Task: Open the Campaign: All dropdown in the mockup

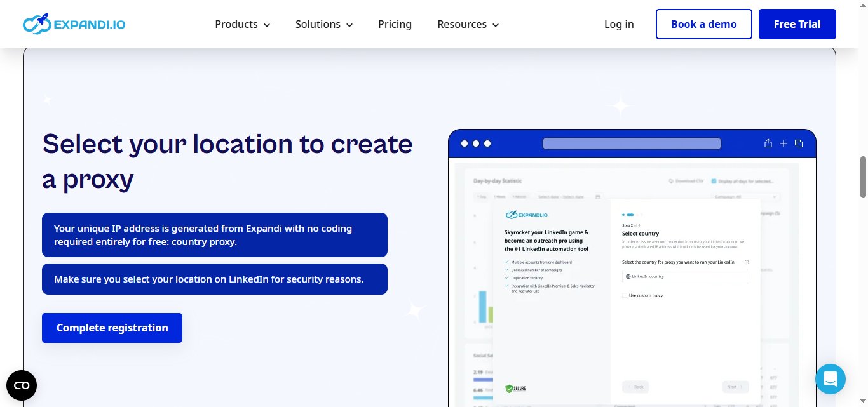Action: click(743, 196)
